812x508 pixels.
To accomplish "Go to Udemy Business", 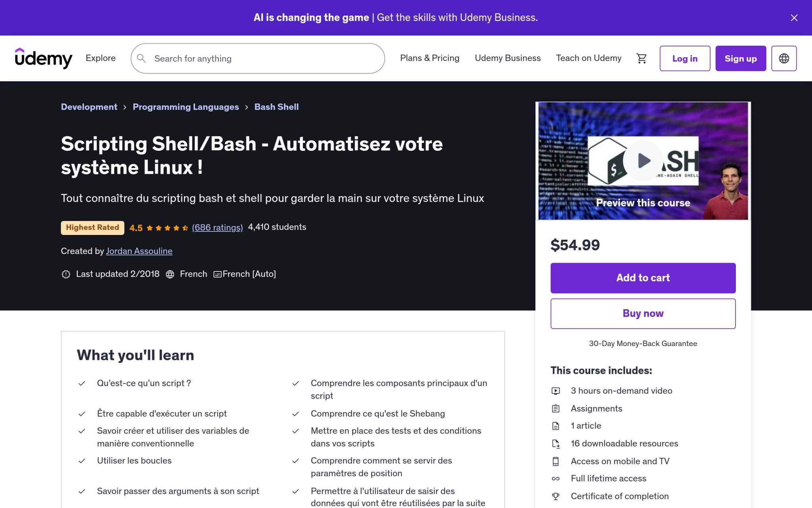I will tap(507, 58).
